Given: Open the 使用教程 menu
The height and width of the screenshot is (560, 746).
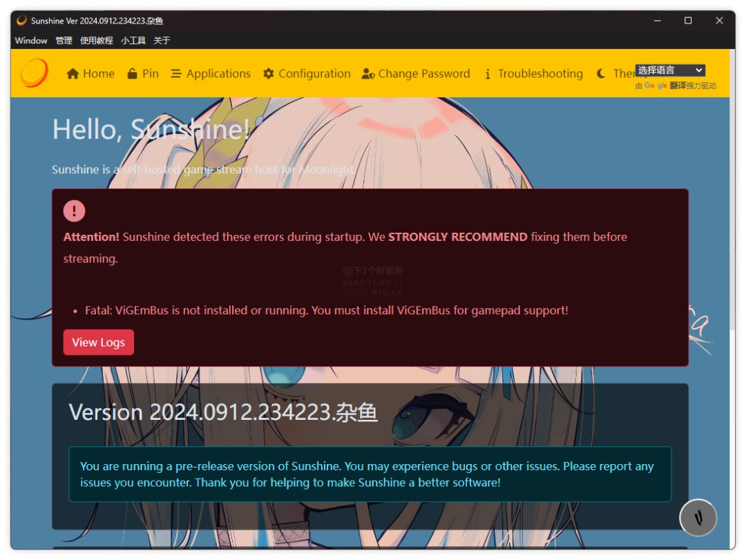Looking at the screenshot, I should (97, 41).
